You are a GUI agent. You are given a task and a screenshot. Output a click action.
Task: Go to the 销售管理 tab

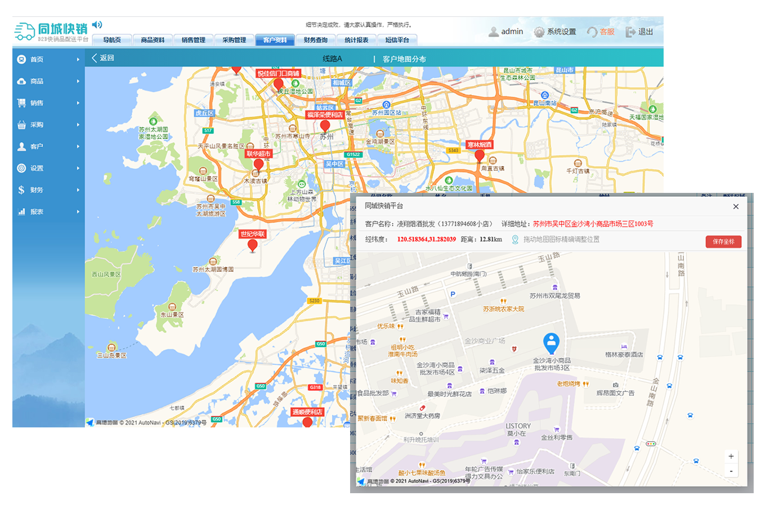[x=194, y=40]
